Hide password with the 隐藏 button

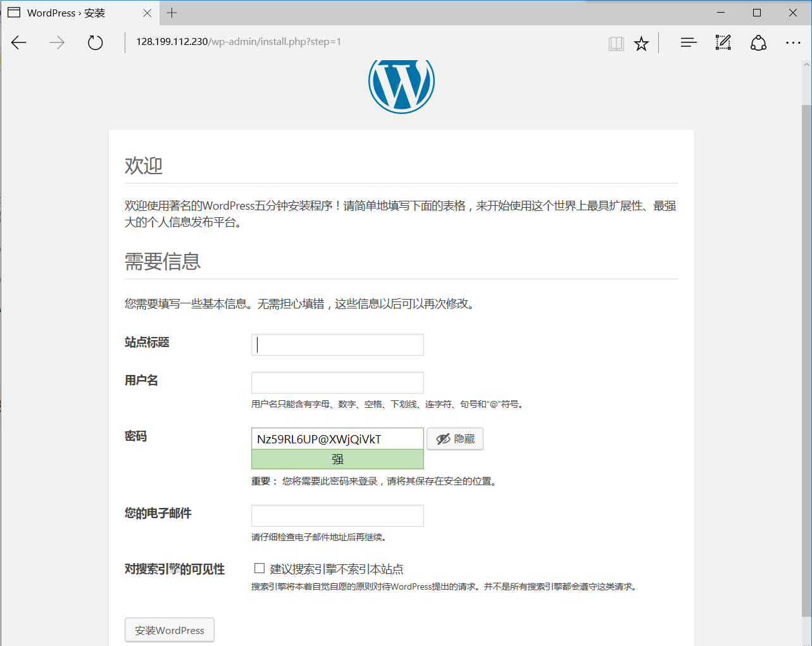tap(455, 439)
